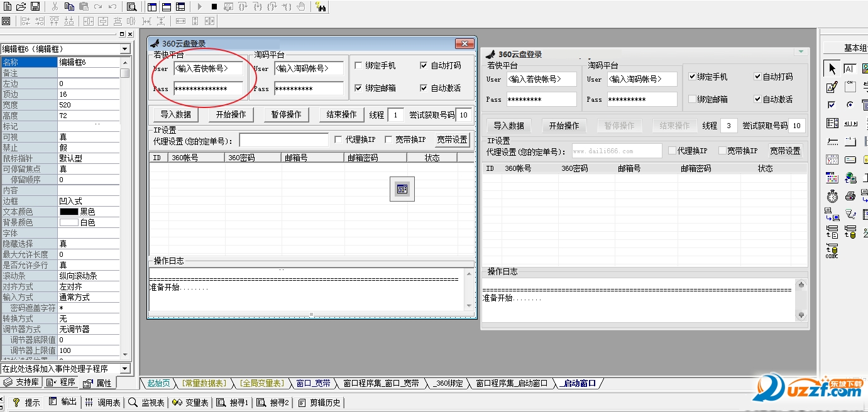
Task: Click the Run program play icon
Action: pos(200,6)
